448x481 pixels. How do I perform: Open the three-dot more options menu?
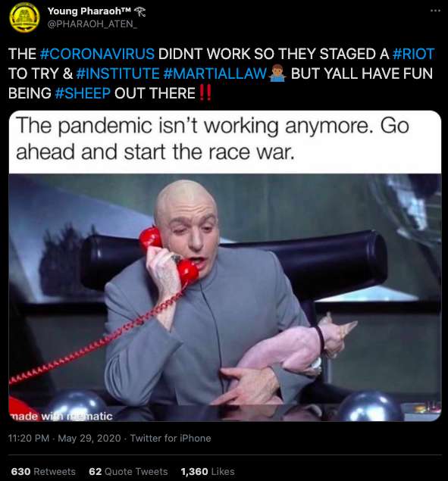pyautogui.click(x=435, y=11)
